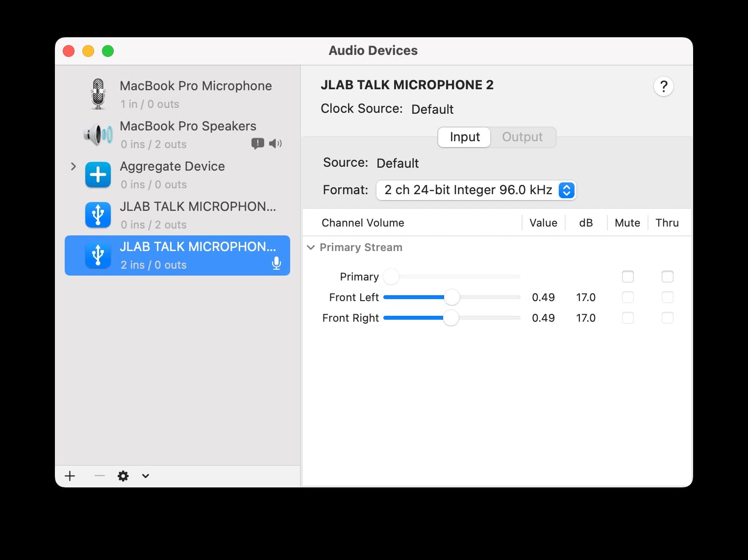Viewport: 748px width, 560px height.
Task: Open chevron menu next to the gear
Action: coord(146,476)
